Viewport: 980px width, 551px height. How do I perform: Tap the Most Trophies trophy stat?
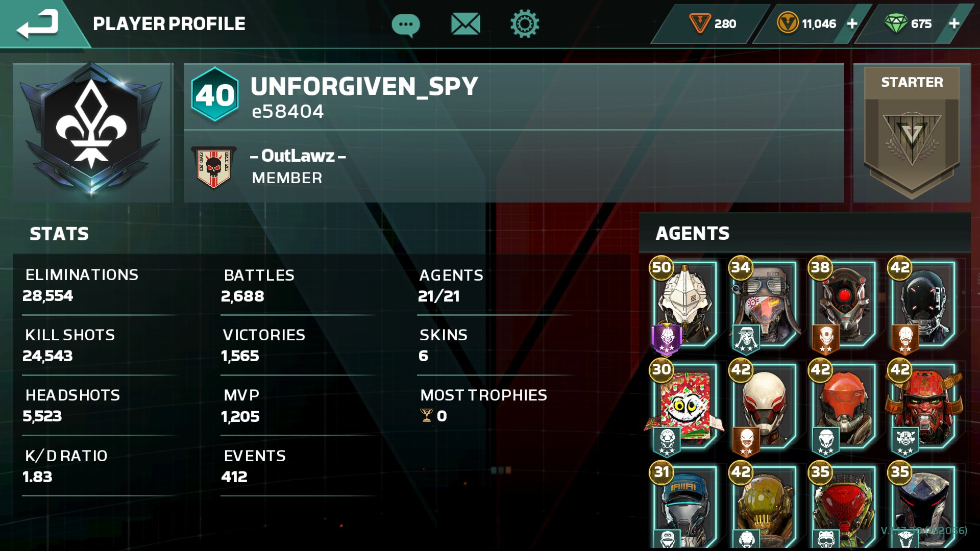tap(483, 406)
